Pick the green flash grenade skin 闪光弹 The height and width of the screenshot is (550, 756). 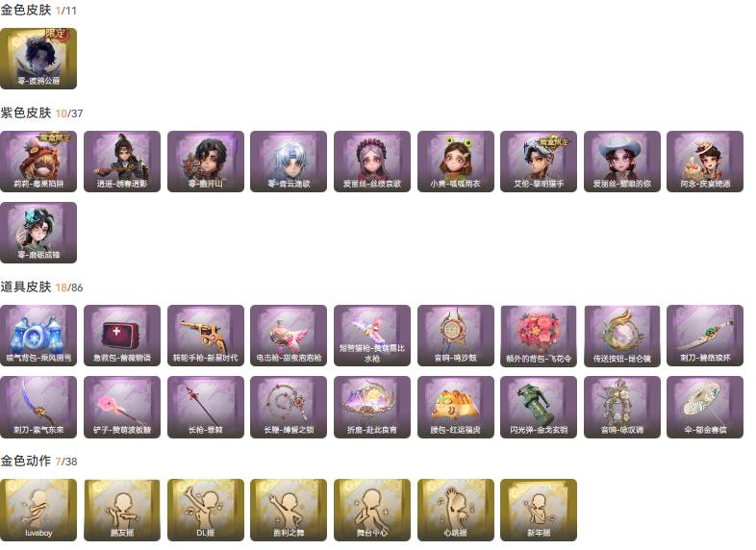[539, 407]
